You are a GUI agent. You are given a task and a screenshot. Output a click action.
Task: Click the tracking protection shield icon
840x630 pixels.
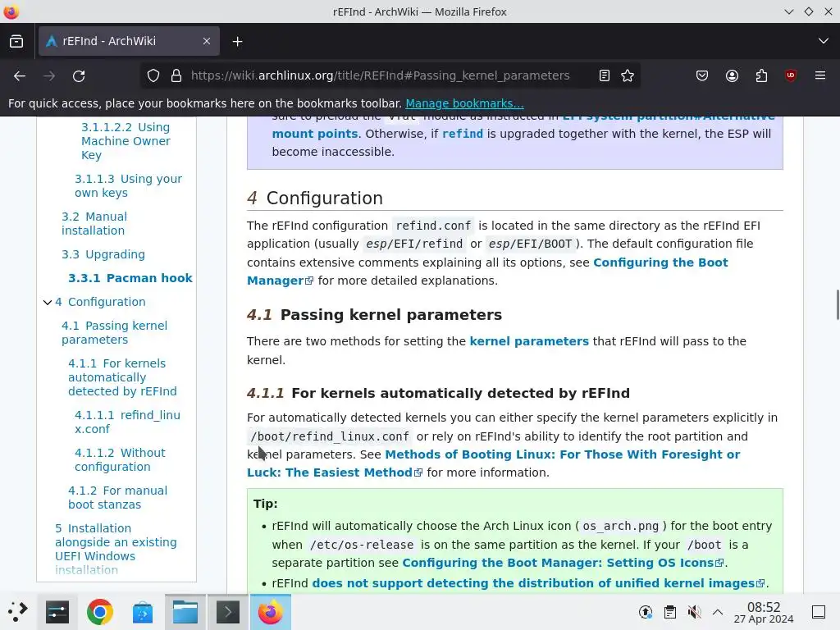pyautogui.click(x=153, y=76)
